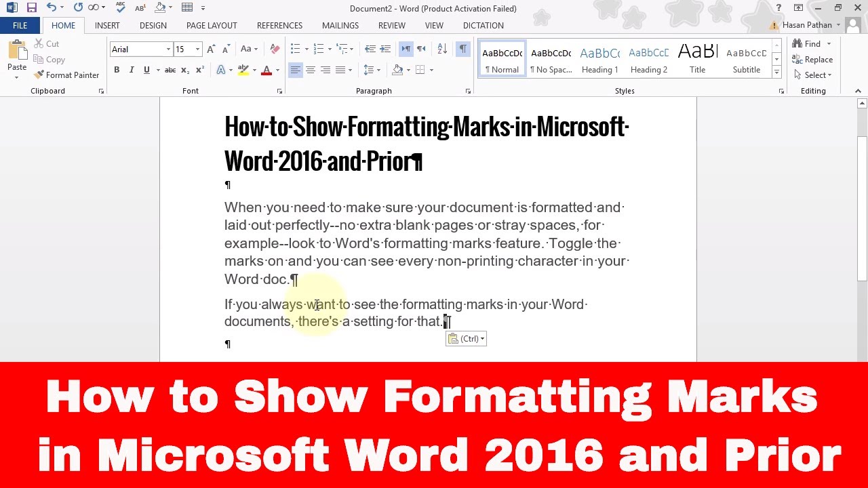The height and width of the screenshot is (488, 868).
Task: Switch to the DESIGN tab
Action: pos(153,26)
